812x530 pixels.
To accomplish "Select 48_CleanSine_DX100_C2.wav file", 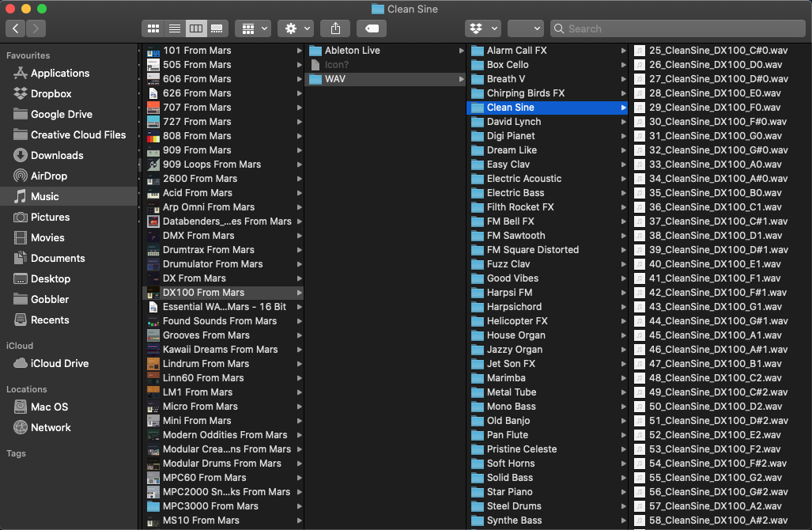I will tap(721, 378).
